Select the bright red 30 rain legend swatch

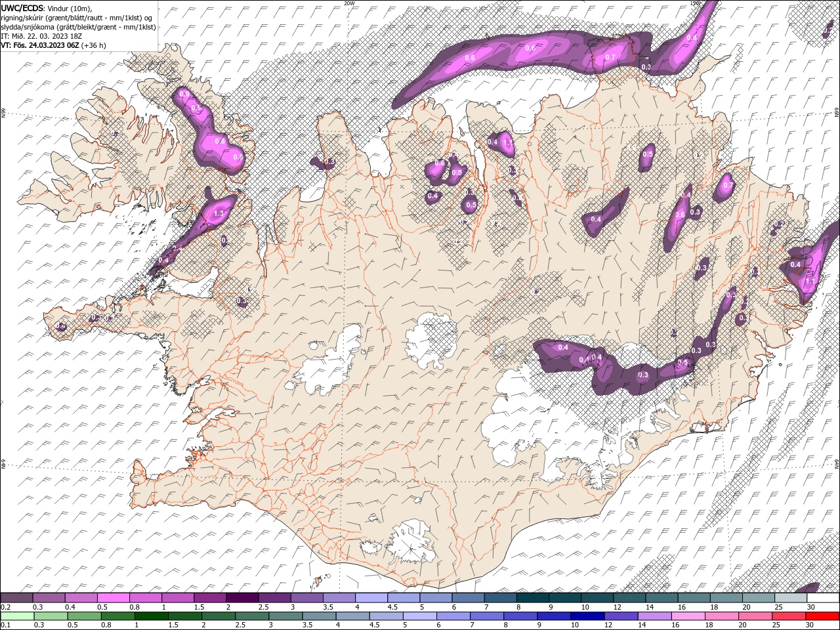[822, 616]
